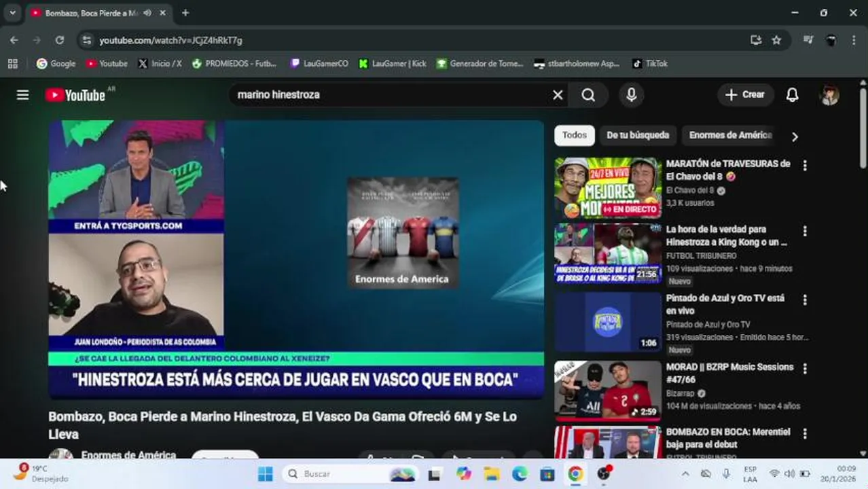
Task: Bookmark this page with the star icon
Action: pos(776,40)
